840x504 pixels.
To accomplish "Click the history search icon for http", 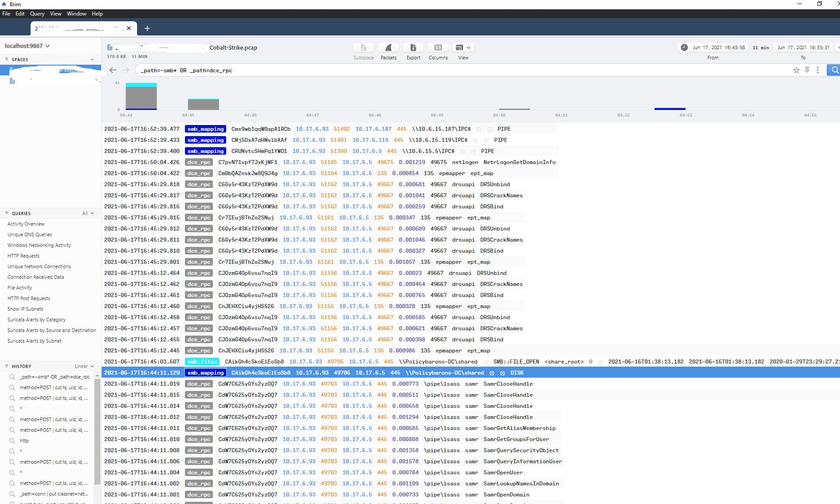I will point(12,441).
